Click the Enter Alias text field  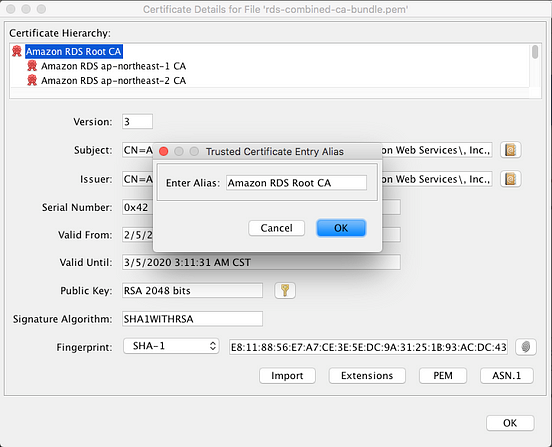tap(296, 183)
